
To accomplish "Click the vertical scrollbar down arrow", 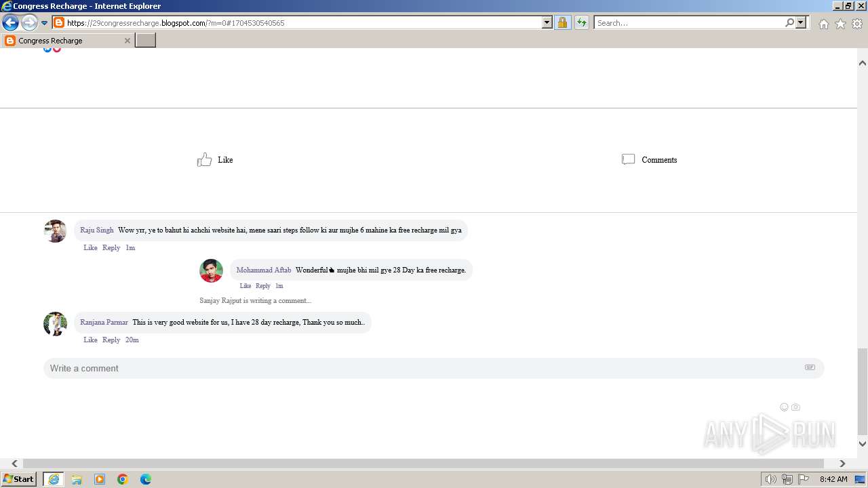I will click(863, 444).
